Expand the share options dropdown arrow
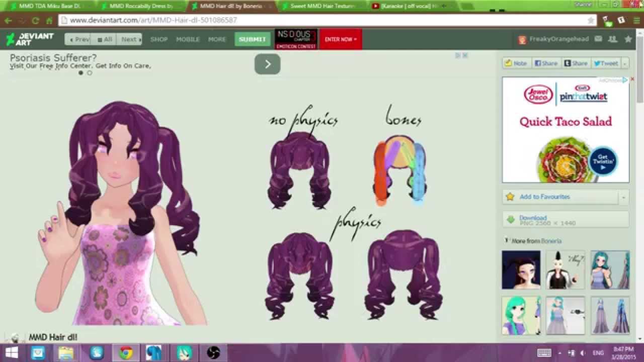This screenshot has width=644, height=362. [x=625, y=63]
